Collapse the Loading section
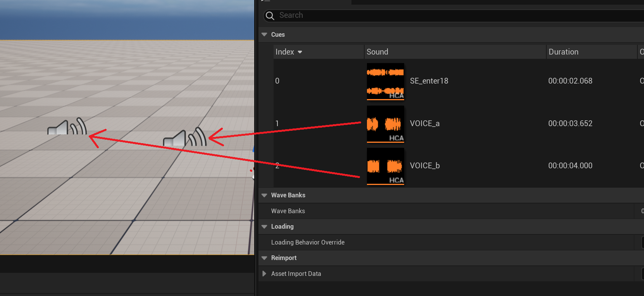Viewport: 644px width, 296px height. (x=264, y=227)
